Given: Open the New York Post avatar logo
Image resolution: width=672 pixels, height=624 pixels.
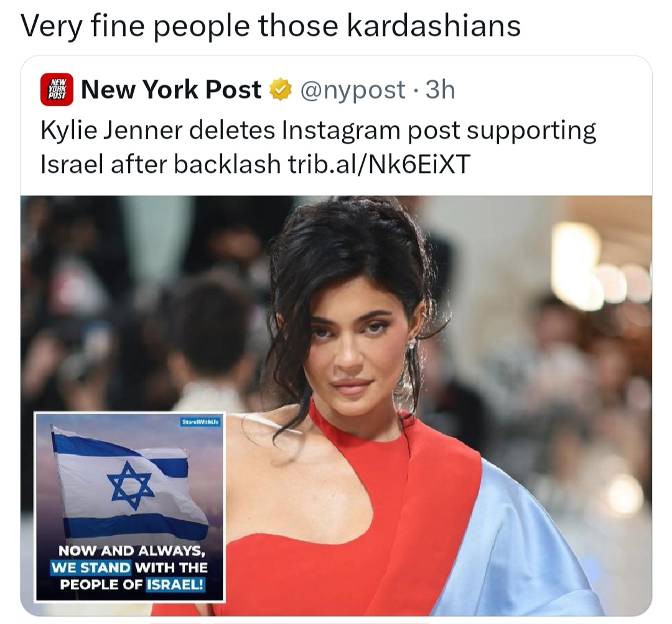Looking at the screenshot, I should coord(57,90).
